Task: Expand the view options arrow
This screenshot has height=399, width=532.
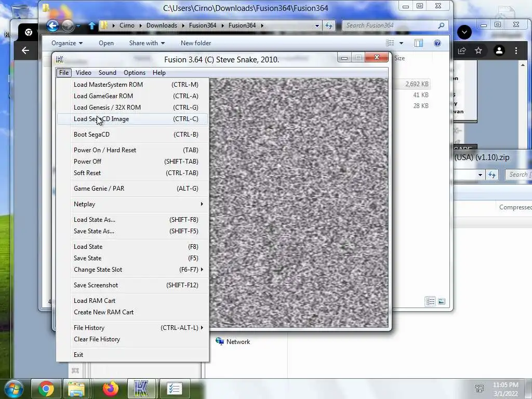Action: pos(402,43)
